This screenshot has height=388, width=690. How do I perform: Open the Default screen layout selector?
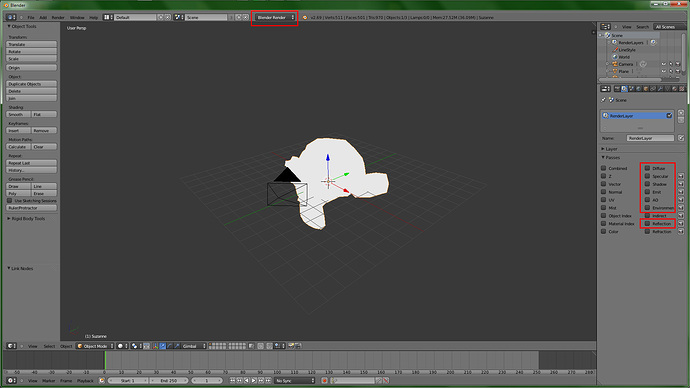(135, 18)
